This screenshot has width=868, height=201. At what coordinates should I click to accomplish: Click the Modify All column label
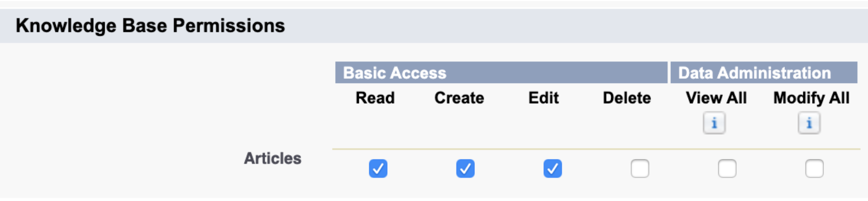(812, 98)
